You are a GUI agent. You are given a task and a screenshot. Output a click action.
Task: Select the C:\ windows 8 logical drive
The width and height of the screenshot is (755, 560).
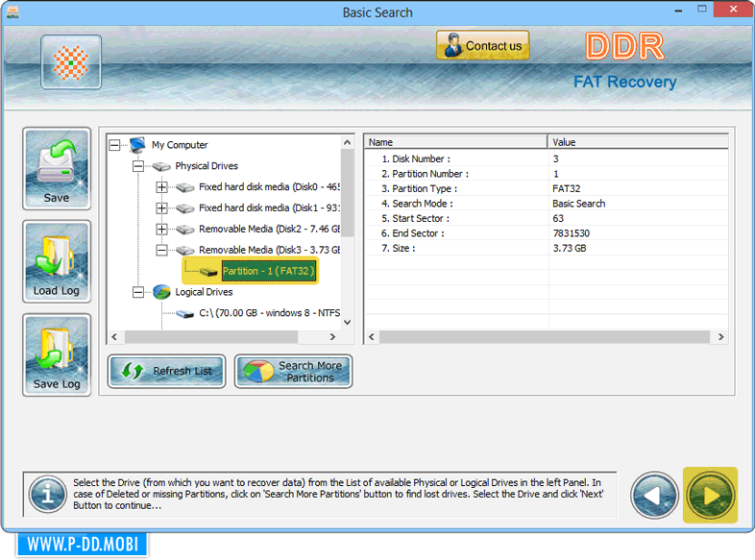(x=269, y=313)
